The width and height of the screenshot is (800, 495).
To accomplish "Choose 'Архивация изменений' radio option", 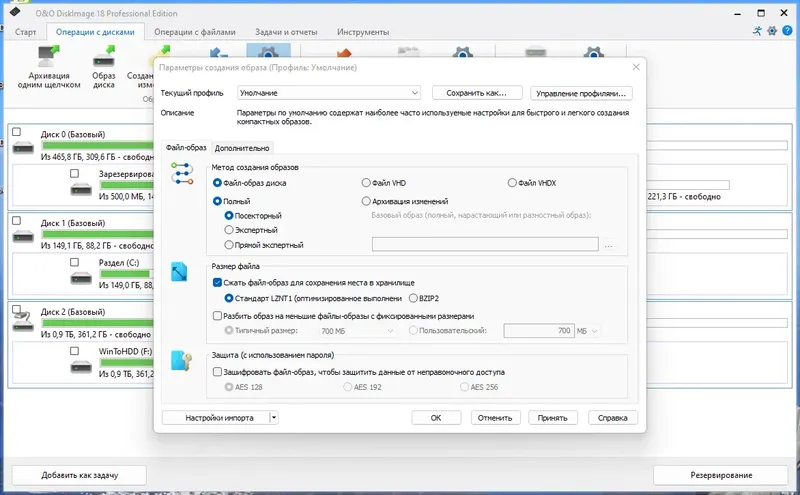I will [x=366, y=201].
